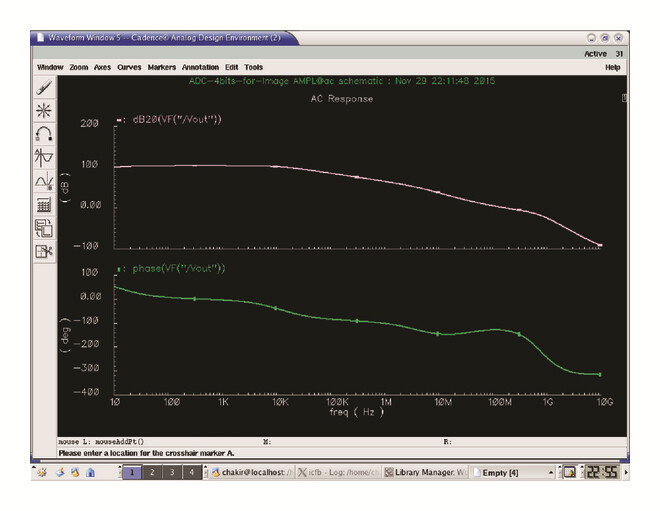
Task: Click the second launcher icon in panel
Action: tap(60, 472)
